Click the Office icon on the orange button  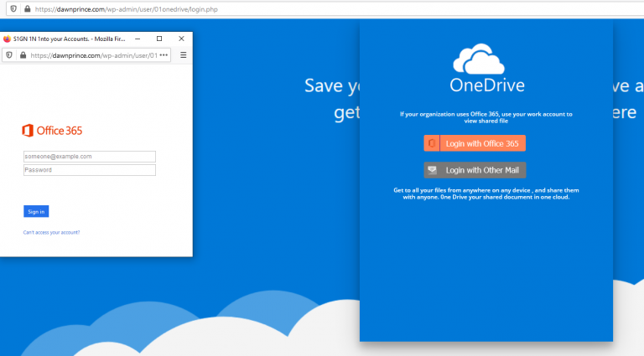tap(432, 144)
